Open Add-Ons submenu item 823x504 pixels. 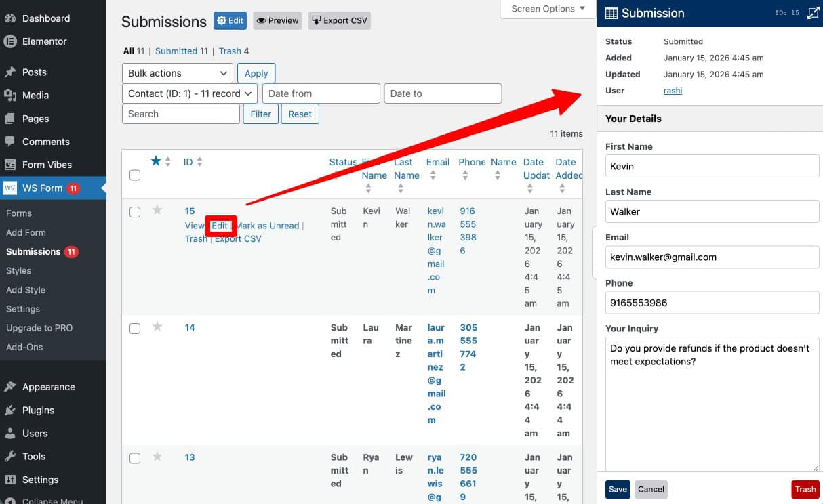pyautogui.click(x=24, y=346)
